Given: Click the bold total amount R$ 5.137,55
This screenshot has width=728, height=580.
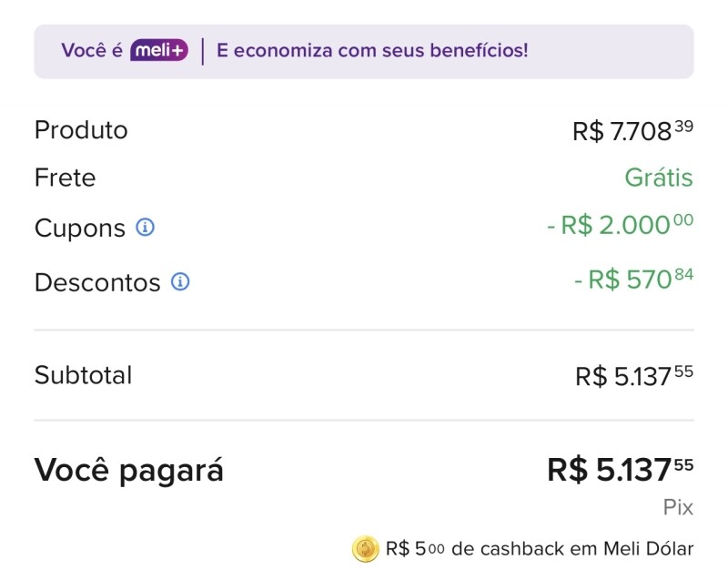Looking at the screenshot, I should (x=620, y=470).
